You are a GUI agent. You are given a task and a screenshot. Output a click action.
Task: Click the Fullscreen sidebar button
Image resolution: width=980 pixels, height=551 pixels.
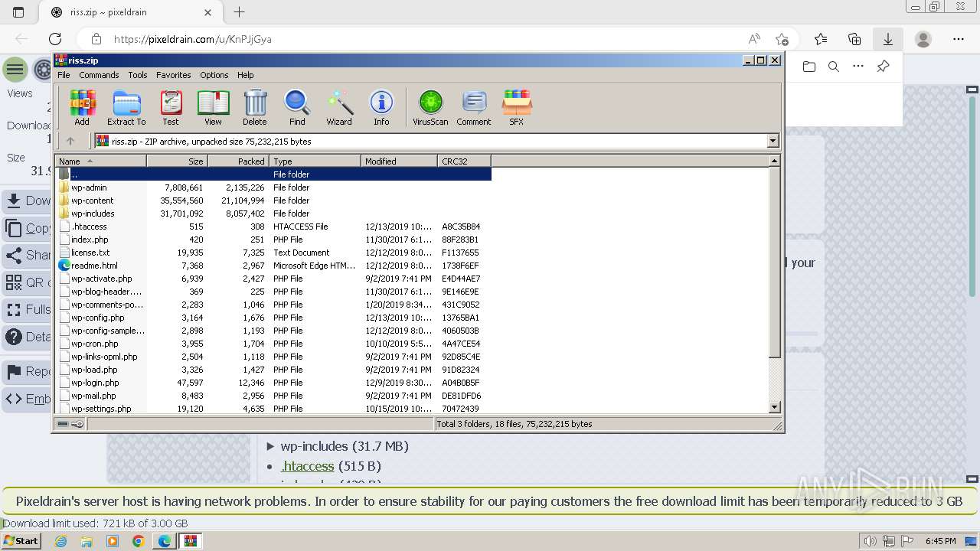click(27, 309)
